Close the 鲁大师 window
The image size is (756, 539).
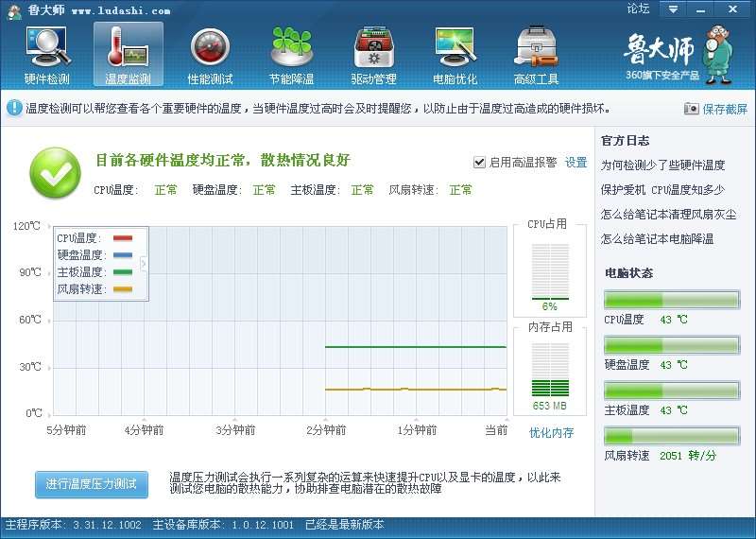click(x=733, y=9)
